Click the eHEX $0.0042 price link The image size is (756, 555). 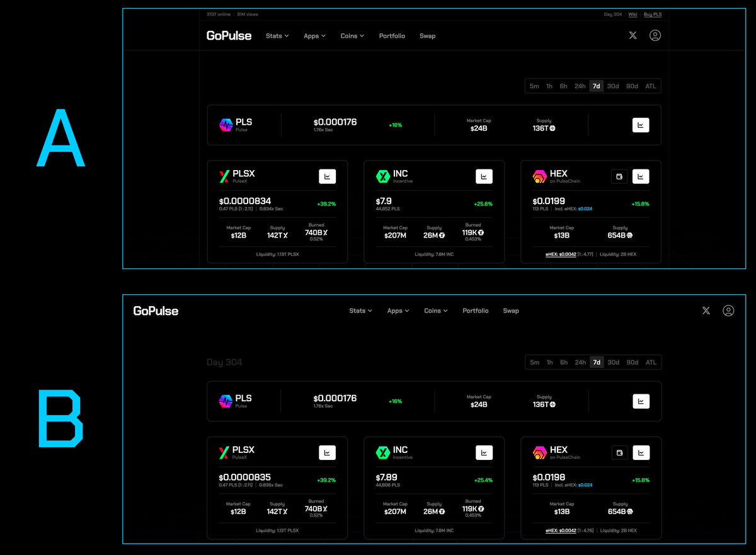[561, 255]
